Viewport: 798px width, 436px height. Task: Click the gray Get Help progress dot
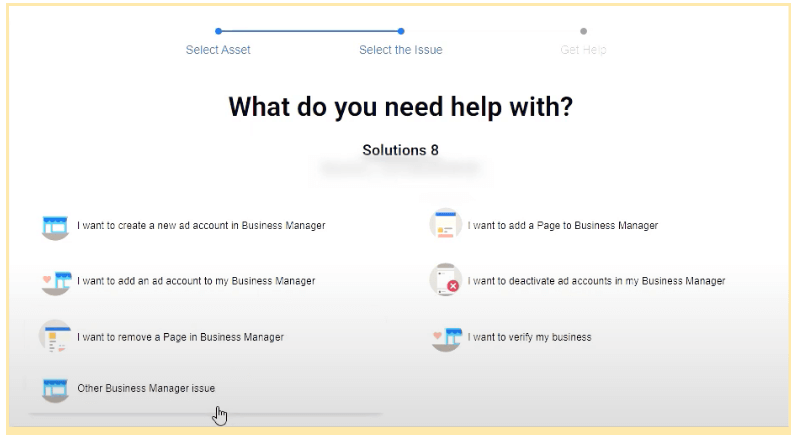584,31
